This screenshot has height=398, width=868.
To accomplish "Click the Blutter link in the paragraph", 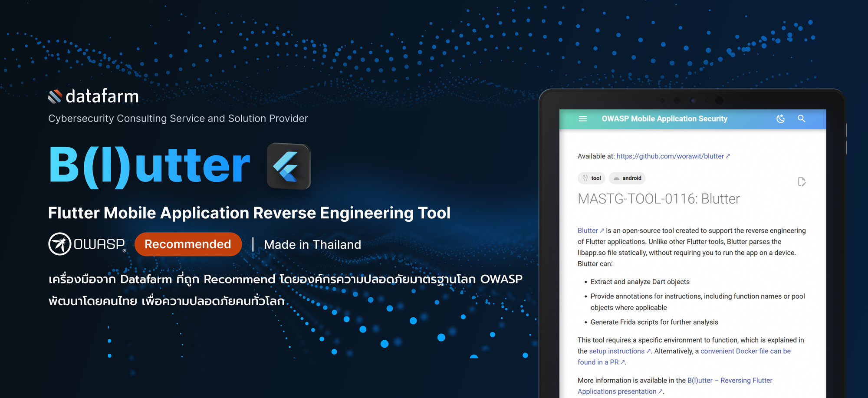I will [x=591, y=230].
